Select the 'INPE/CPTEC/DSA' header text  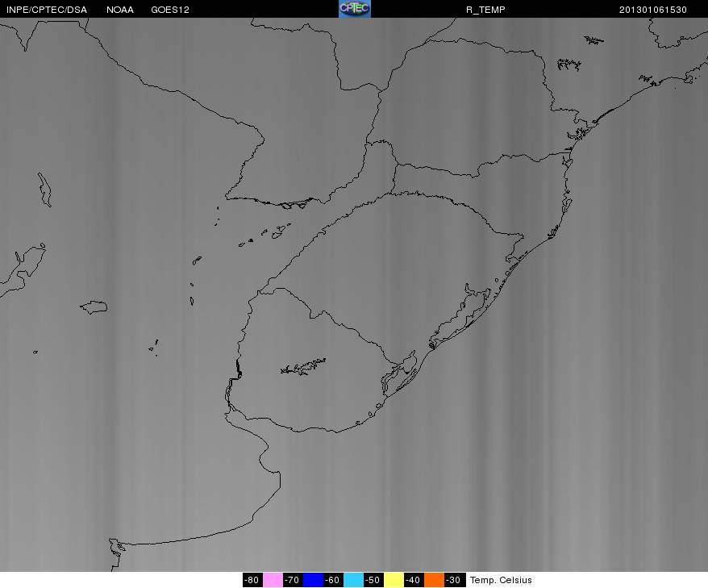tap(47, 10)
